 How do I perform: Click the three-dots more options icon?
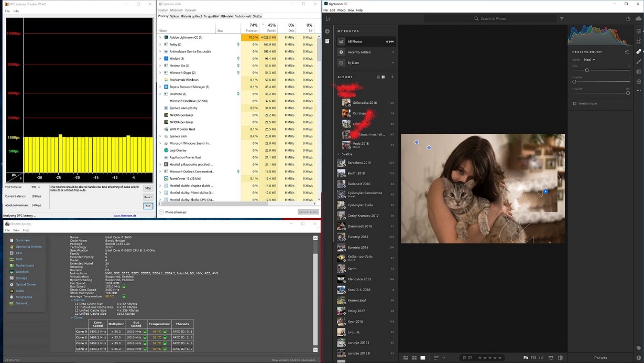(639, 90)
